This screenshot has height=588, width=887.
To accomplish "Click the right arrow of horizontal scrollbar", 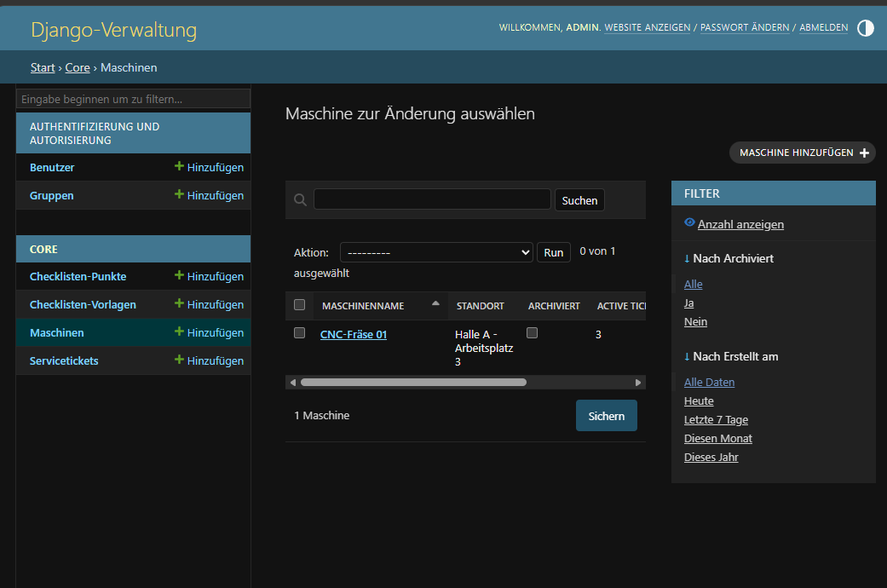I will click(x=638, y=383).
